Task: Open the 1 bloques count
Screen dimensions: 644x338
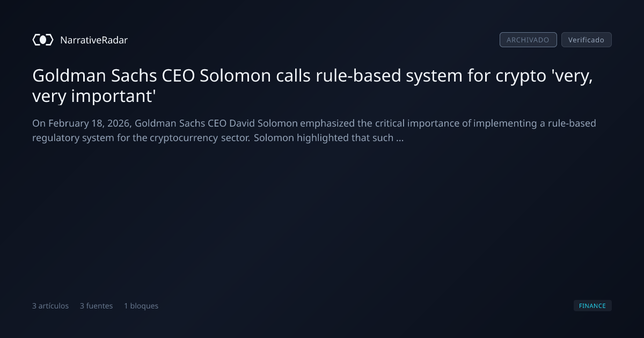Action: click(x=141, y=306)
